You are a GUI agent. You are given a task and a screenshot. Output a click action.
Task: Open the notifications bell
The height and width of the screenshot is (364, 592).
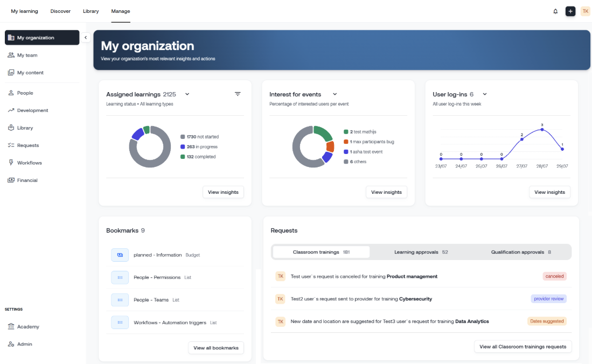pos(555,11)
